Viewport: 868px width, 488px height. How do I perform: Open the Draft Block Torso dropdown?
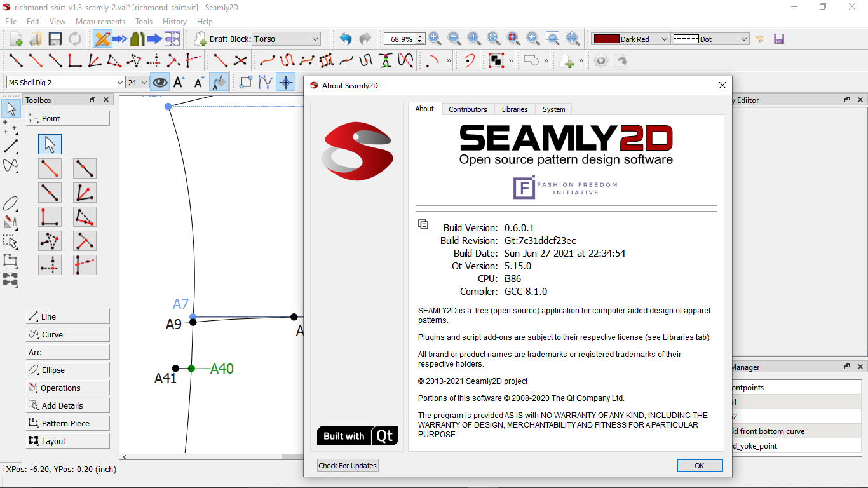(287, 39)
